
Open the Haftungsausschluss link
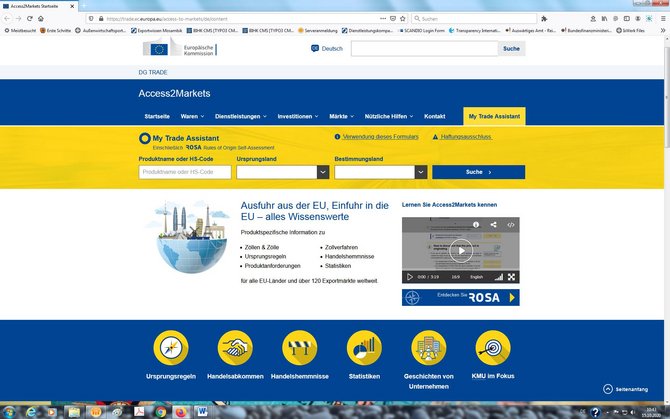pos(465,136)
